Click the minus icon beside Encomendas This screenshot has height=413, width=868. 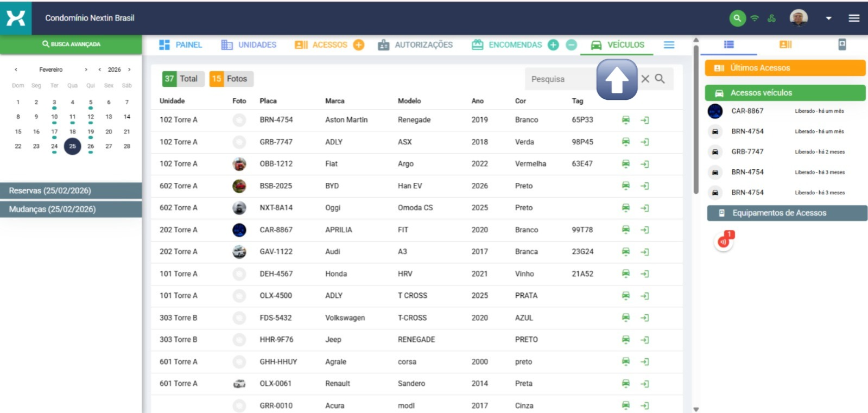571,45
